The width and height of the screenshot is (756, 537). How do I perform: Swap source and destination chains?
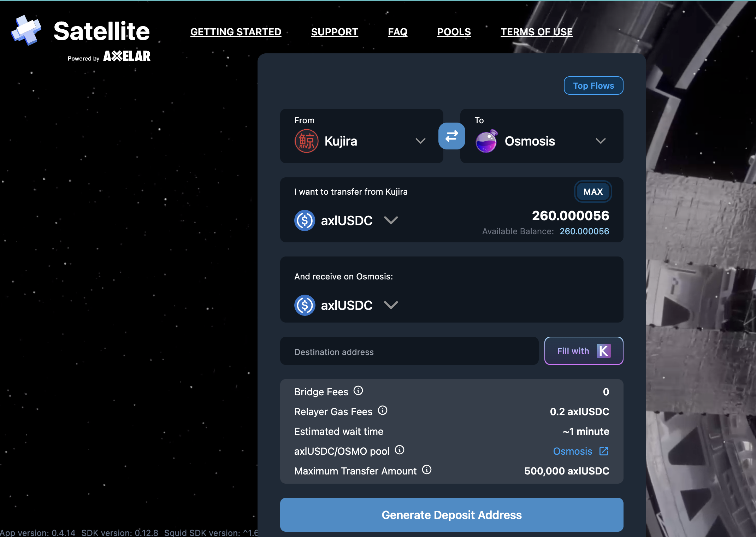(451, 136)
